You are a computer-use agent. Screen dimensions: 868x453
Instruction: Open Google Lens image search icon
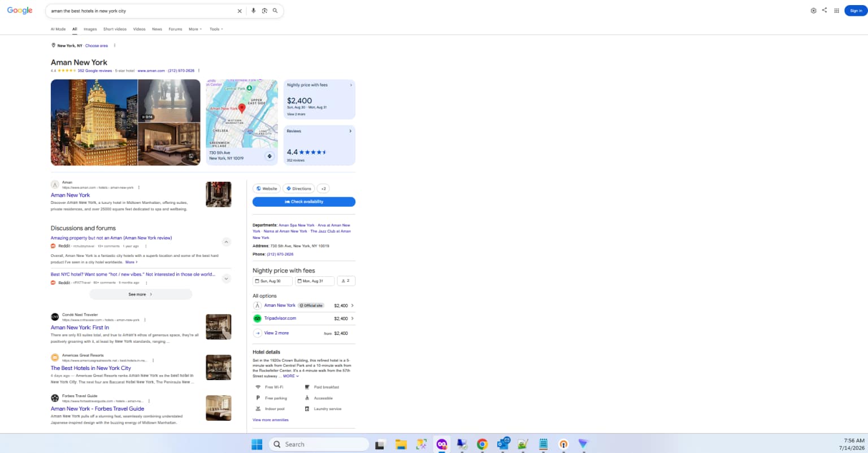[x=264, y=11]
